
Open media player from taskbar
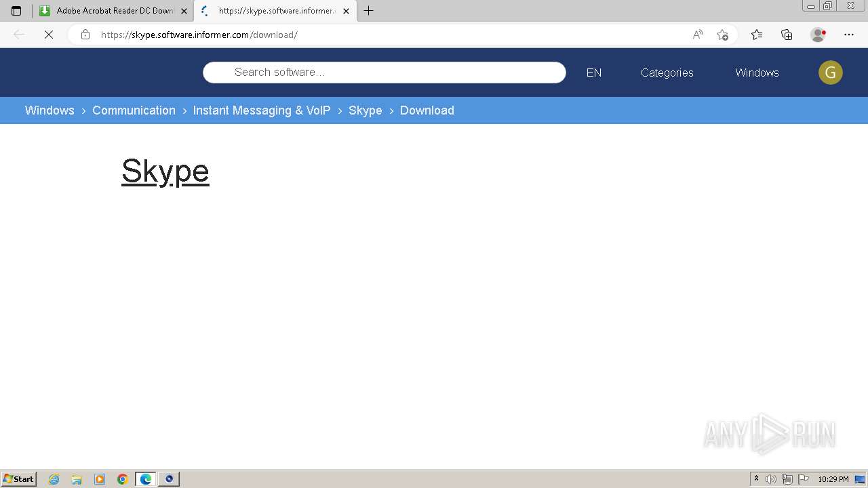[x=100, y=479]
